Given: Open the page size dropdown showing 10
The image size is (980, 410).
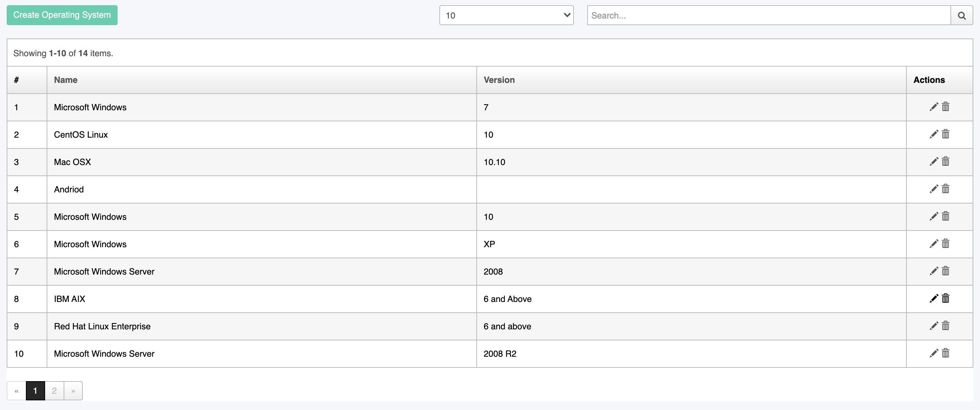Looking at the screenshot, I should (x=506, y=15).
